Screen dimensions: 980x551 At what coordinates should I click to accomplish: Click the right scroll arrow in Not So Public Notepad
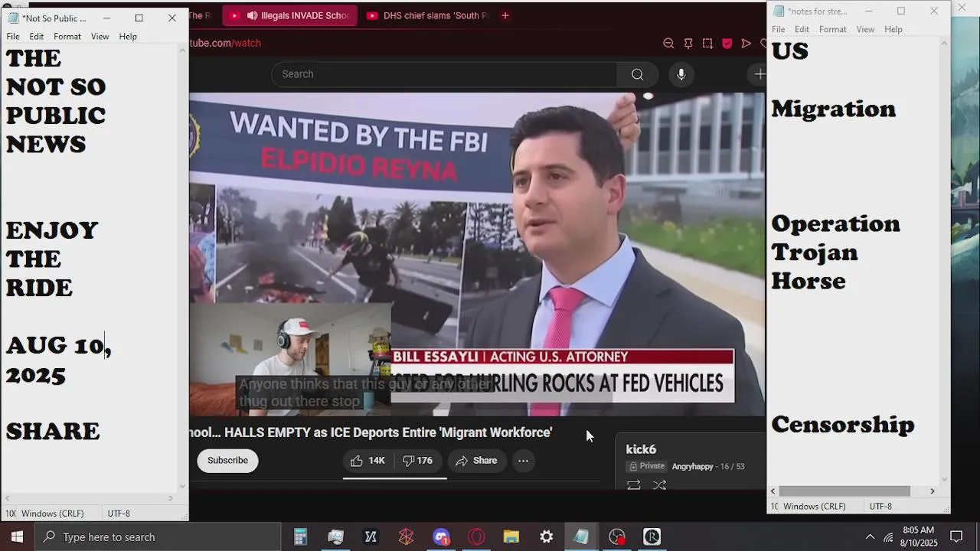[x=171, y=498]
